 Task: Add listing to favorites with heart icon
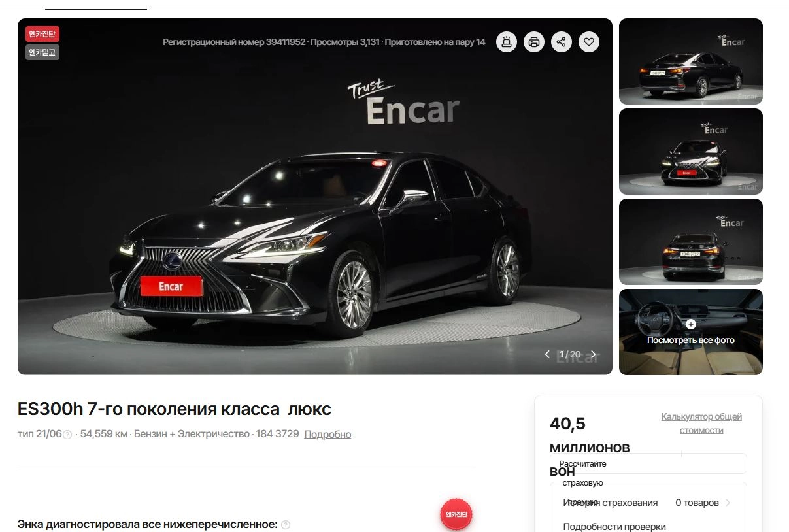588,42
